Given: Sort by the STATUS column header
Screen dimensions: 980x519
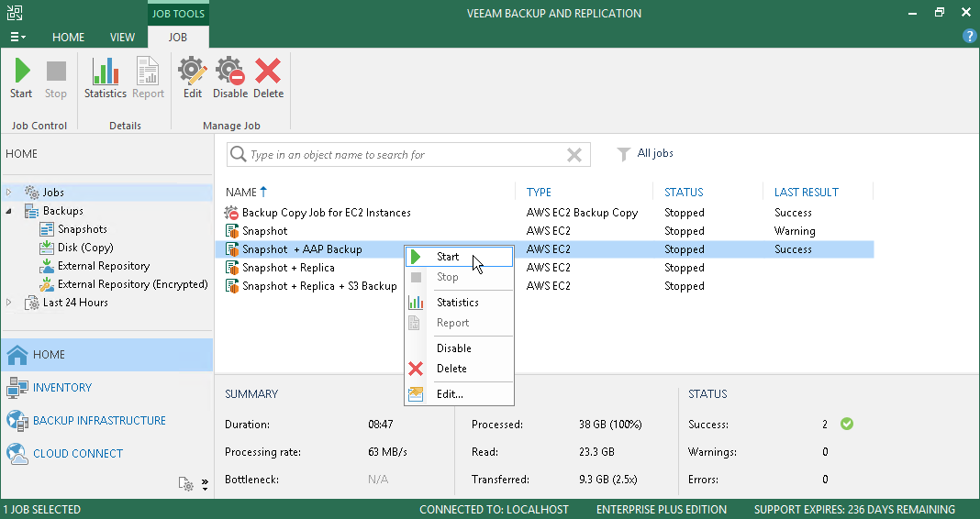Looking at the screenshot, I should point(684,193).
